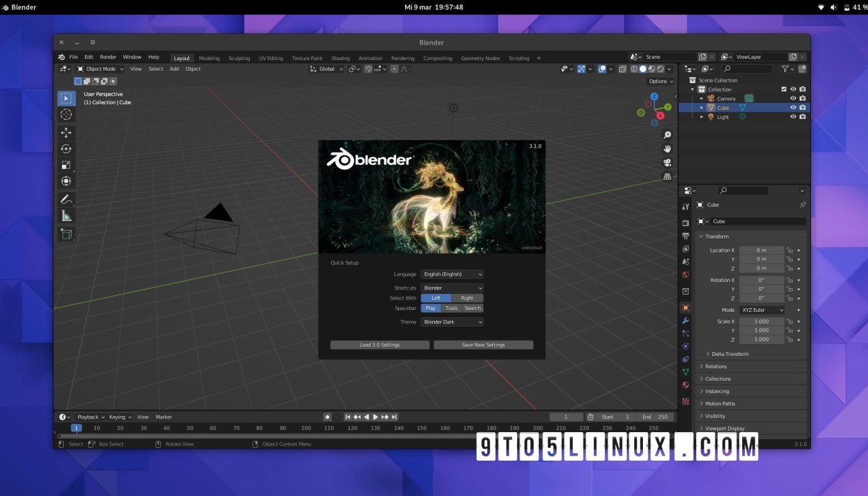Open the viewport Add menu
The height and width of the screenshot is (496, 868).
[x=174, y=69]
